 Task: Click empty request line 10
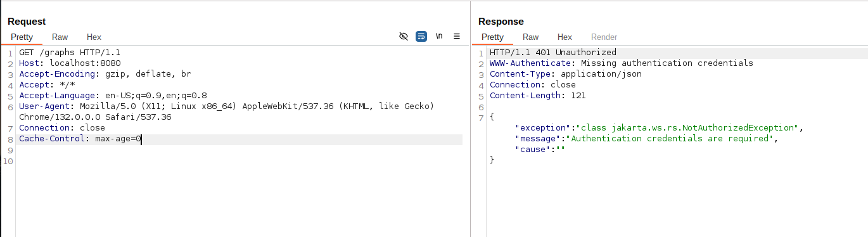(x=241, y=160)
